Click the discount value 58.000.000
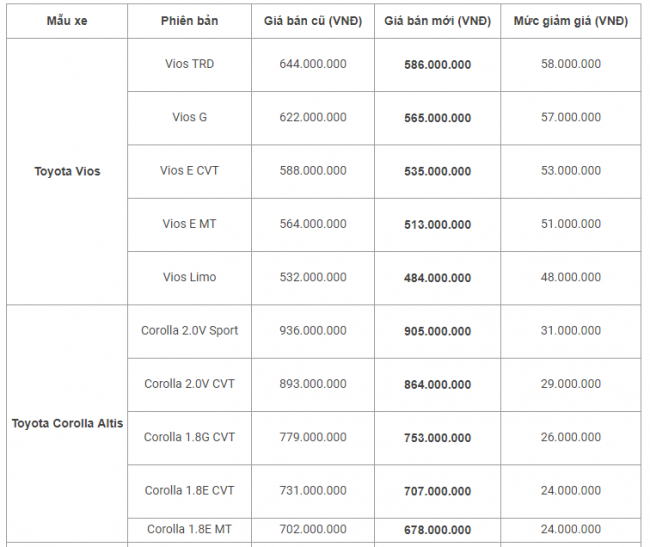 tap(570, 64)
